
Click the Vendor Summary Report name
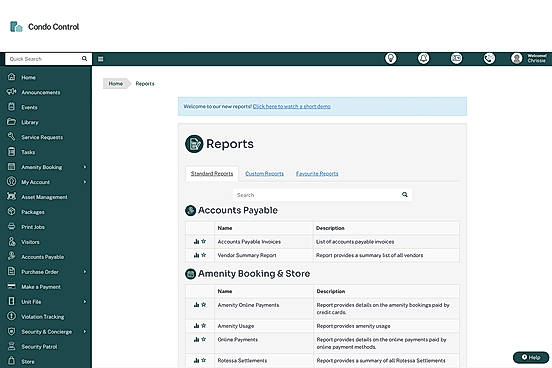(247, 255)
